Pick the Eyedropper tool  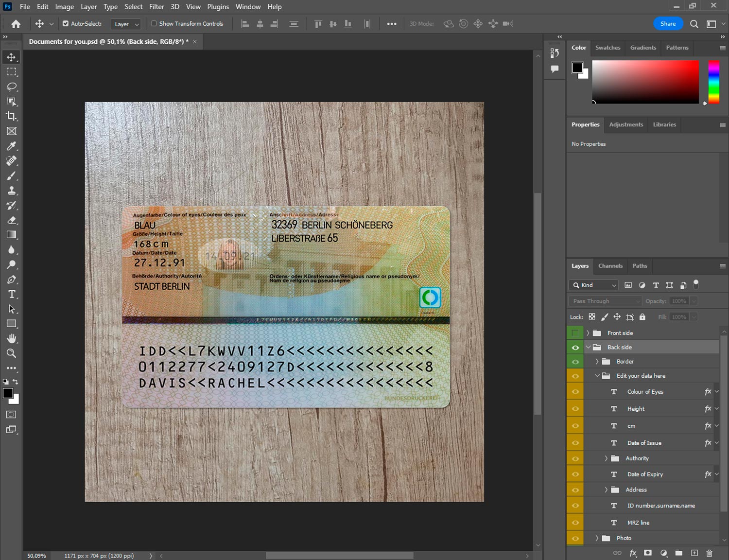12,146
